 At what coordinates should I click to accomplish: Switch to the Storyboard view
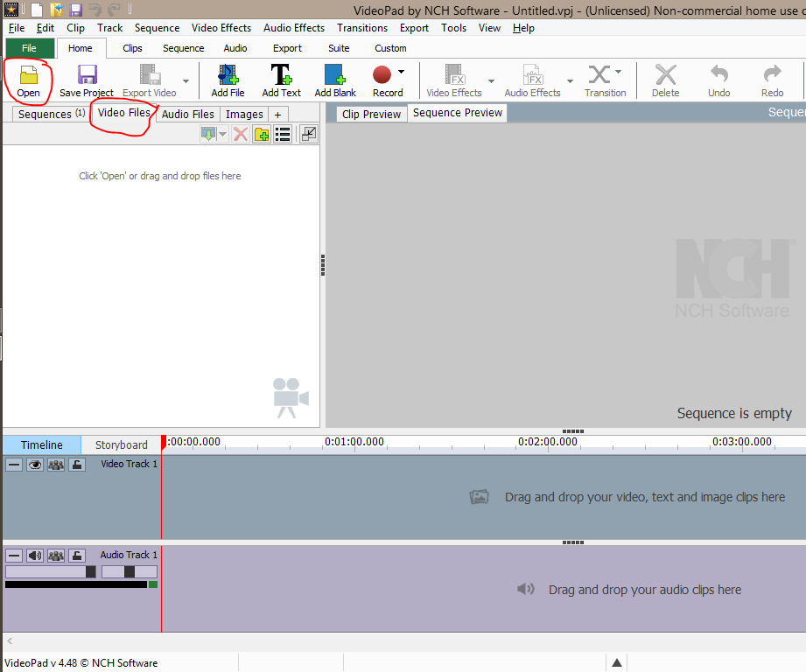[x=122, y=444]
